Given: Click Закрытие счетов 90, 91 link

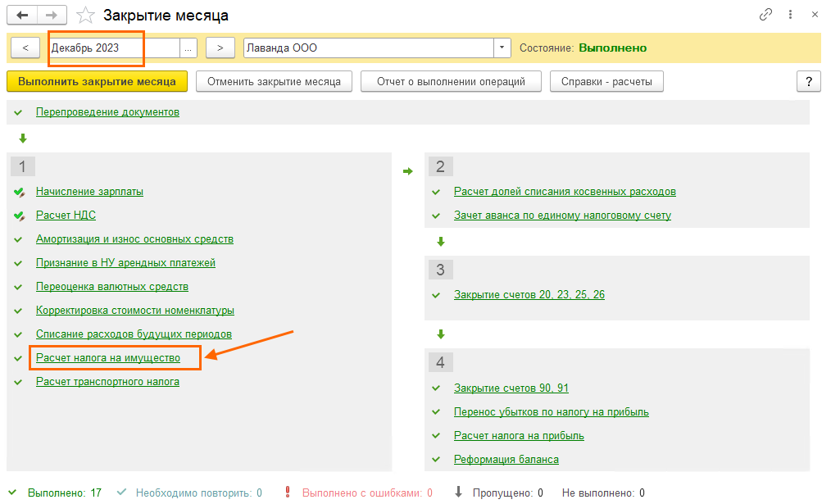Looking at the screenshot, I should [511, 388].
